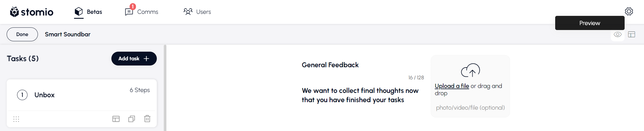This screenshot has width=644, height=131.
Task: Click the Upload a file link
Action: pyautogui.click(x=452, y=86)
